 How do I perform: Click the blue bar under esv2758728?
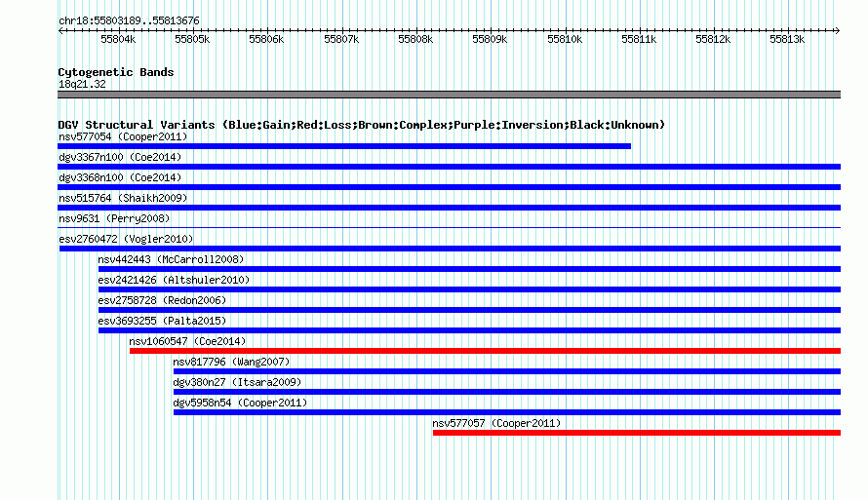tap(469, 310)
